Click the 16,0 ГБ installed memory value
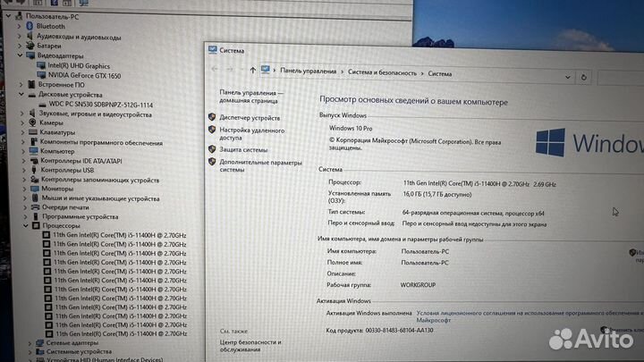The image size is (644, 362). tap(437, 195)
